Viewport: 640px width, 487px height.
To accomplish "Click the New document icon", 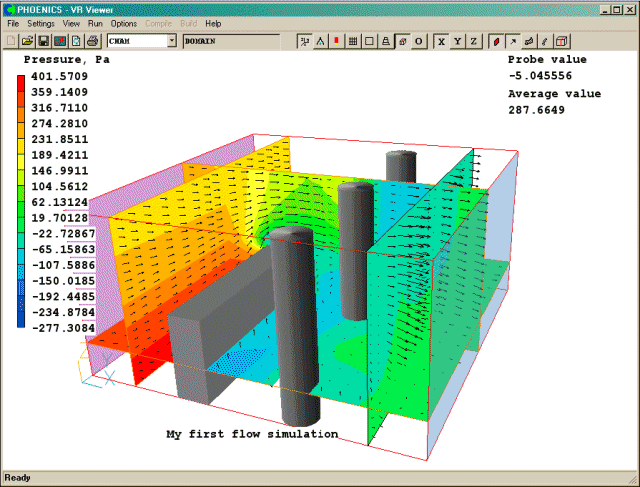I will click(11, 41).
